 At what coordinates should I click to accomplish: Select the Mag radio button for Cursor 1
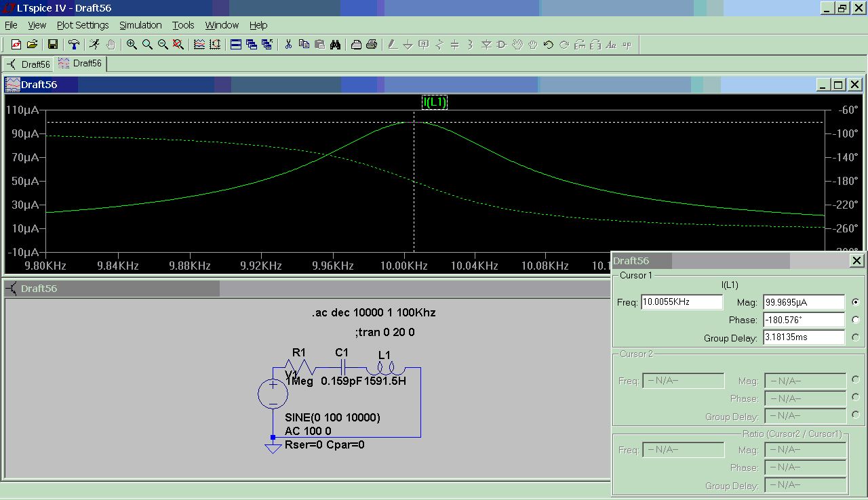856,302
